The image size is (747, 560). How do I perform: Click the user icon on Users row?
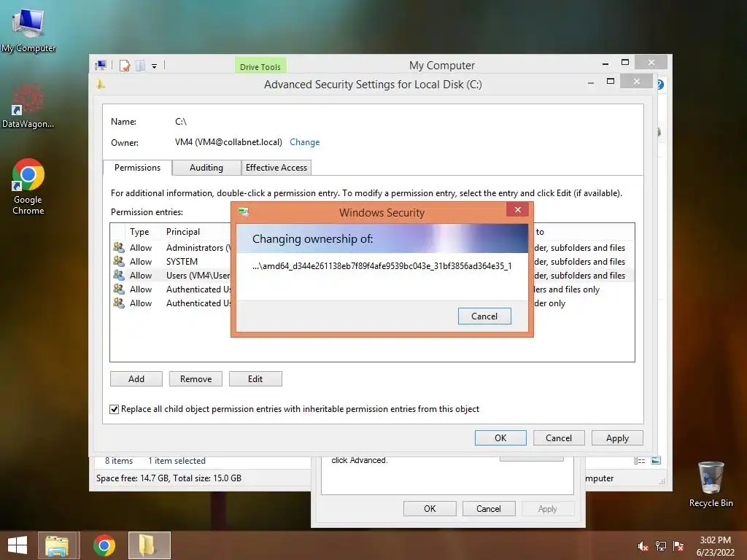coord(119,275)
